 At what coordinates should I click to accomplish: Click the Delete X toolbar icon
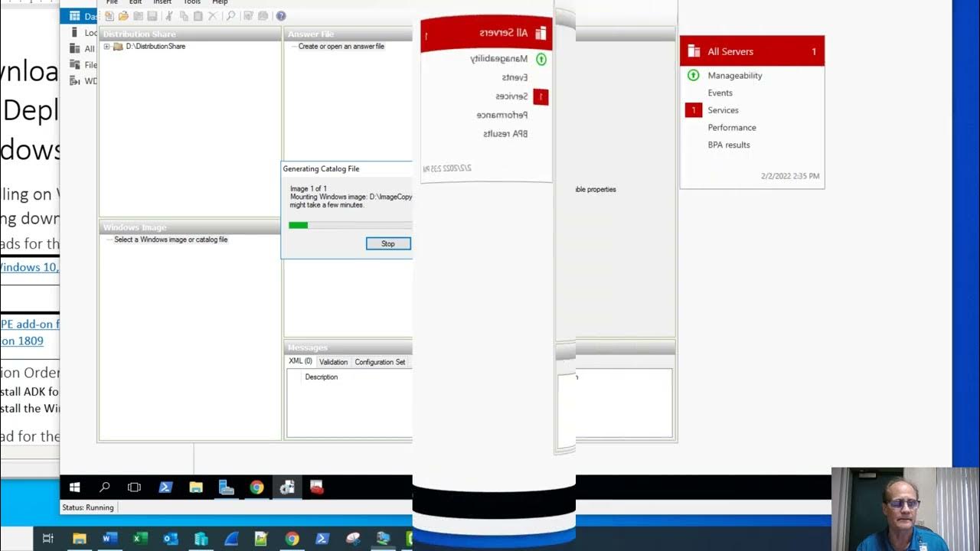(x=213, y=16)
